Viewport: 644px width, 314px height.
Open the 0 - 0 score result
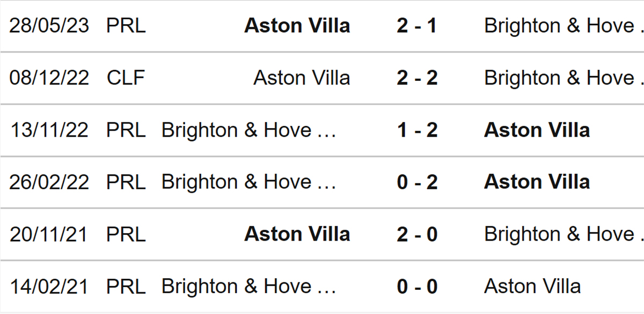(417, 287)
